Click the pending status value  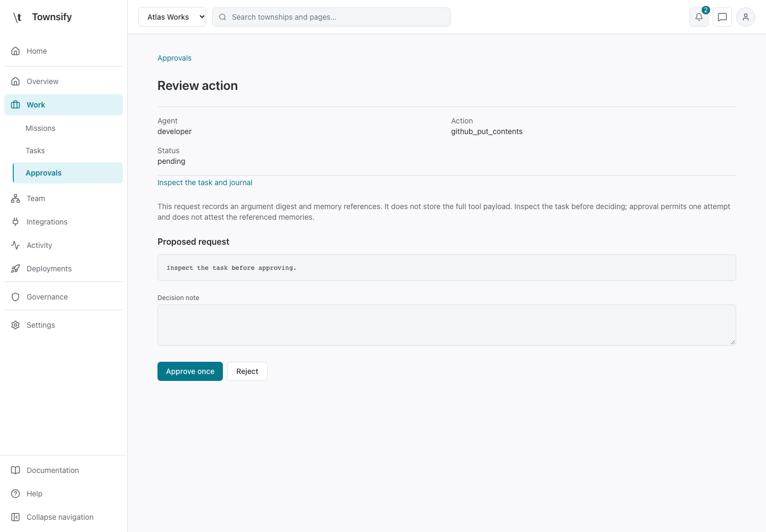(171, 161)
